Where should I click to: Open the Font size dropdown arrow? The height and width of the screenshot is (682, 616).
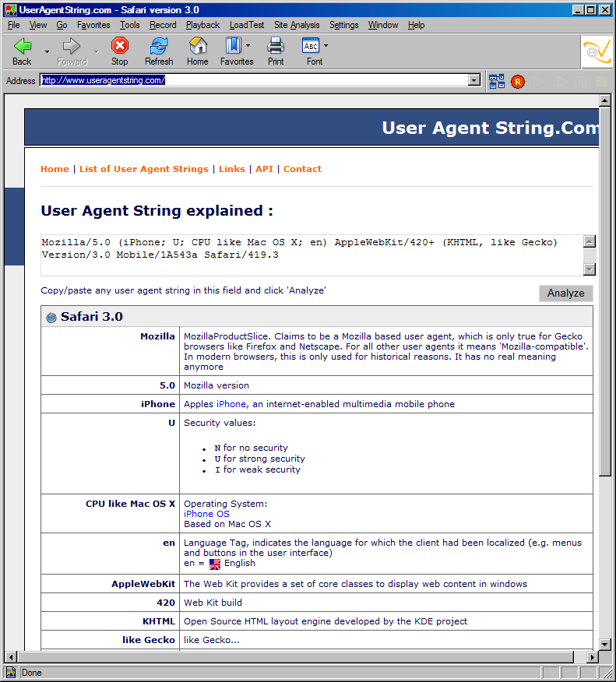coord(326,45)
